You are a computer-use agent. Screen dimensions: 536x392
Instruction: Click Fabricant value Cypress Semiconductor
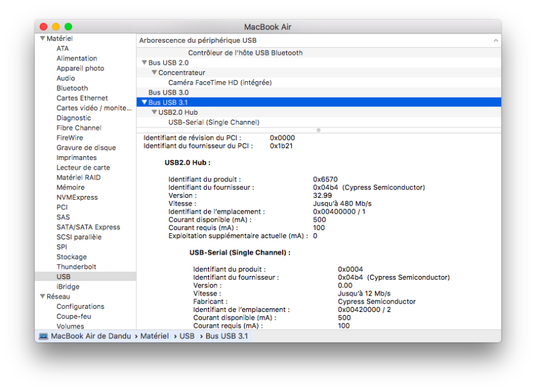[376, 302]
